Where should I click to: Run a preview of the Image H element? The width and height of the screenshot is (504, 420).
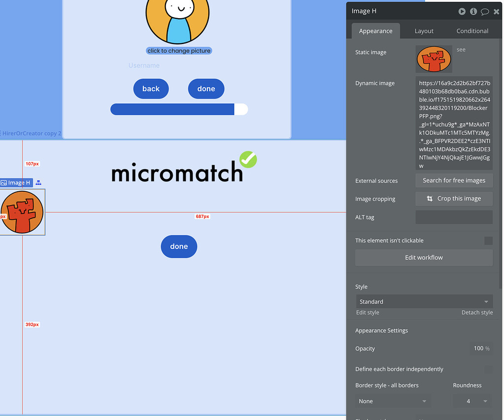(x=462, y=11)
